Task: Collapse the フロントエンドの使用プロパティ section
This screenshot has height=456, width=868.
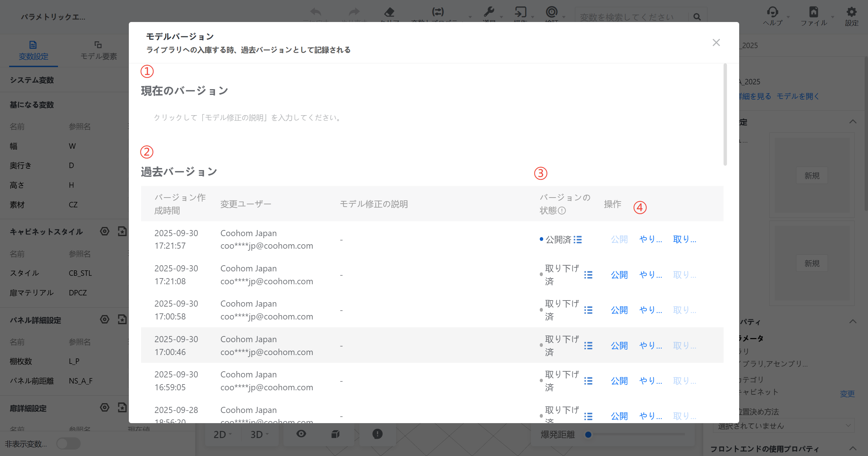Action: click(853, 449)
